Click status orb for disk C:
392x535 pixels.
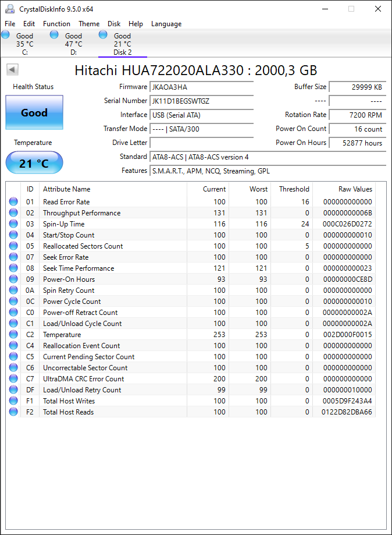coord(5,34)
